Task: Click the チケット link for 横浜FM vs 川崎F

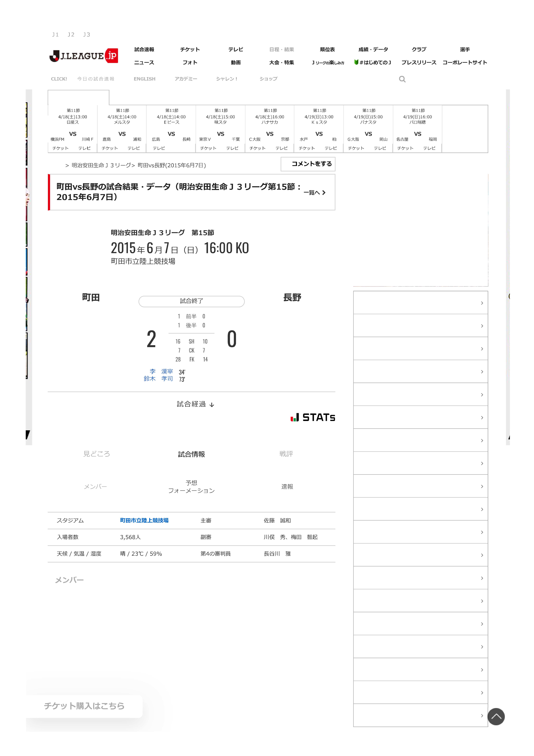Action: click(x=61, y=148)
